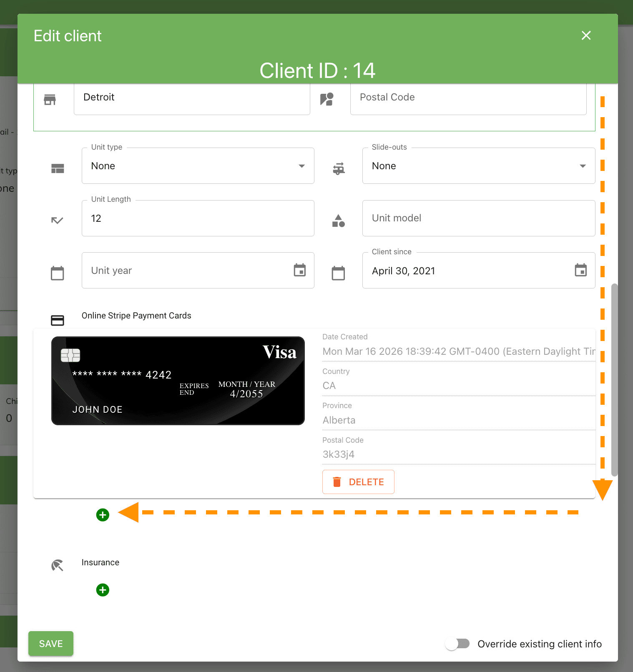This screenshot has width=633, height=672.
Task: Click the Unit model input field
Action: 479,218
